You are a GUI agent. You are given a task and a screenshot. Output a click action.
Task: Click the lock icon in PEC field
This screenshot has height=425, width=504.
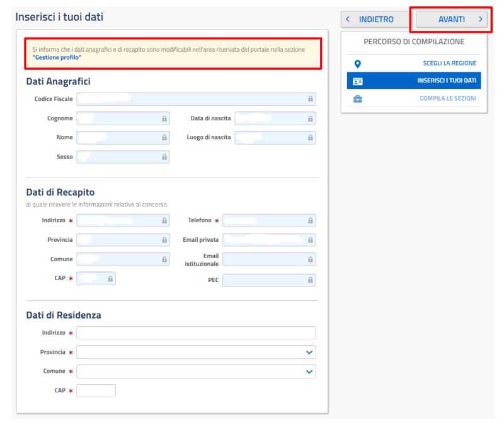coord(310,280)
